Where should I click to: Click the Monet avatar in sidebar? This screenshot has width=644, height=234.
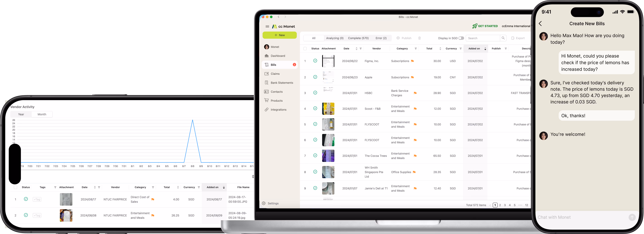266,47
